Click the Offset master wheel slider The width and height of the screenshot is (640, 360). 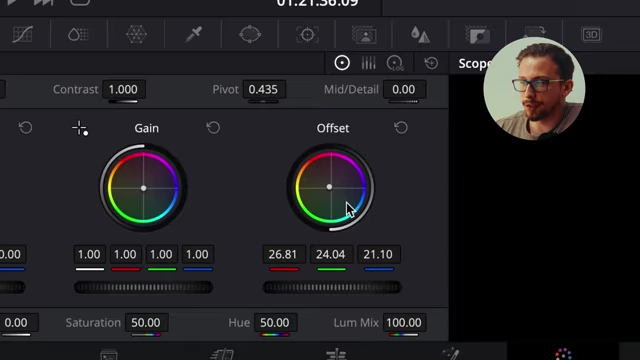(332, 287)
